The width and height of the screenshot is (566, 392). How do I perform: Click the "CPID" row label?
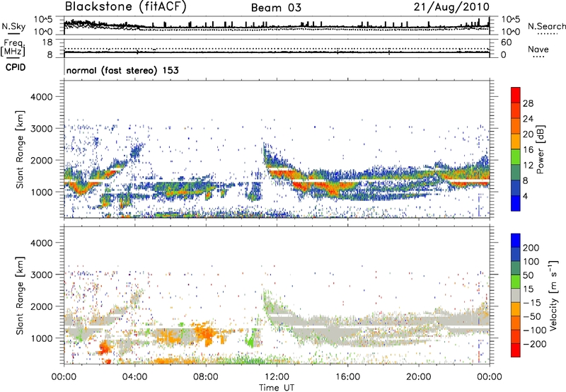tap(16, 67)
